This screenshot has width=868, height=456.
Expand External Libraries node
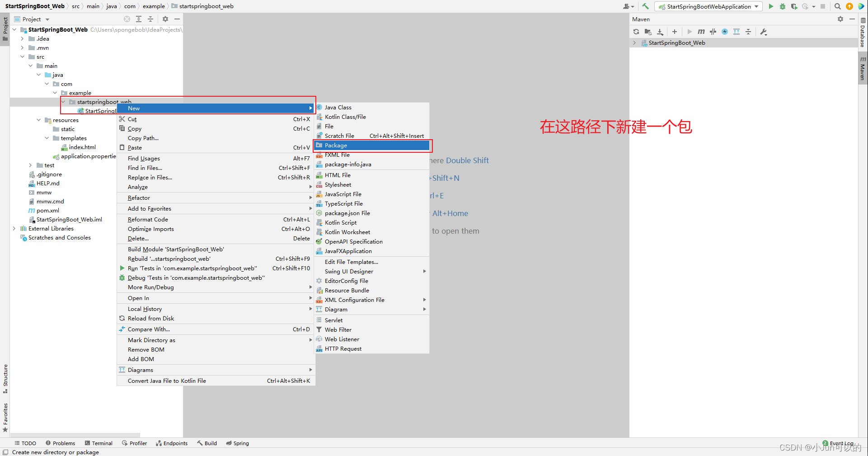click(14, 229)
